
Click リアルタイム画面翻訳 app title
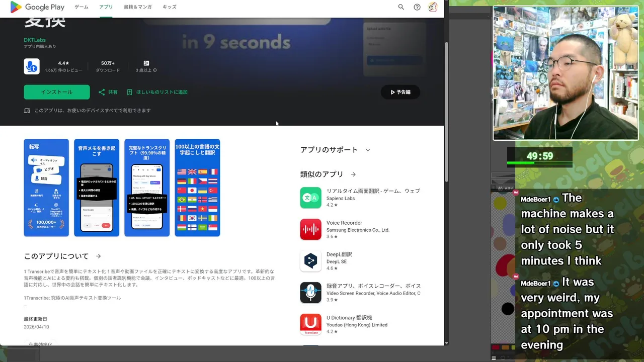click(373, 191)
